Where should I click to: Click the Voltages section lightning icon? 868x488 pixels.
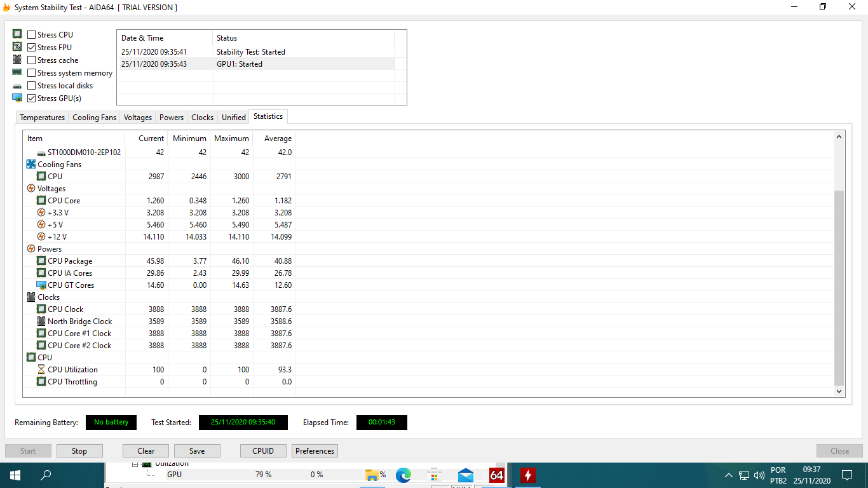(x=31, y=188)
